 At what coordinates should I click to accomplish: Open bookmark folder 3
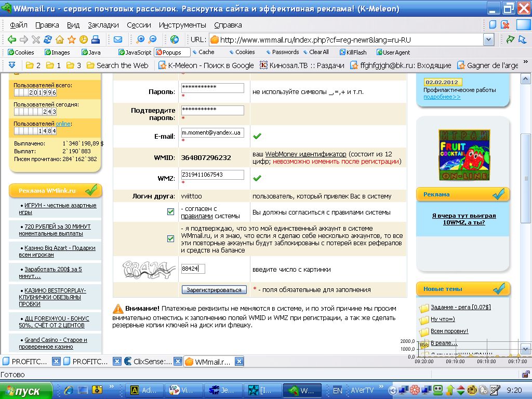(74, 65)
